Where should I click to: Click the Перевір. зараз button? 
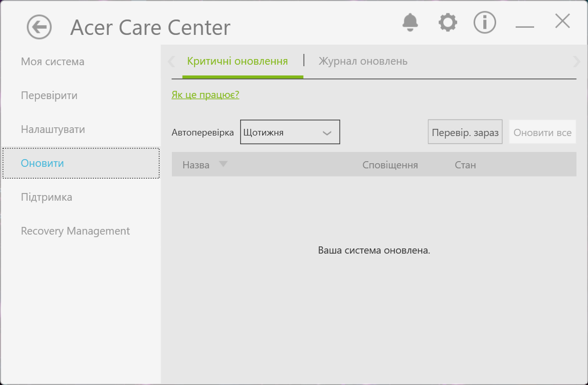465,132
